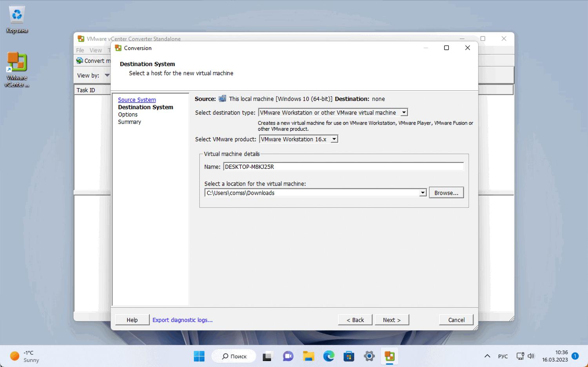Click the taskbar search box
Screen dimensions: 588x367
[x=234, y=356]
